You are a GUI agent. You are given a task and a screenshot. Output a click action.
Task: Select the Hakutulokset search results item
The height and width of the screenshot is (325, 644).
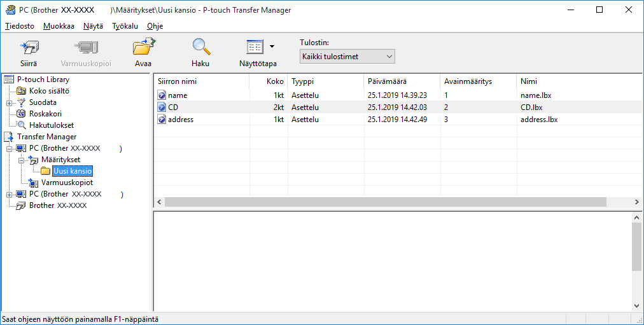coord(52,125)
